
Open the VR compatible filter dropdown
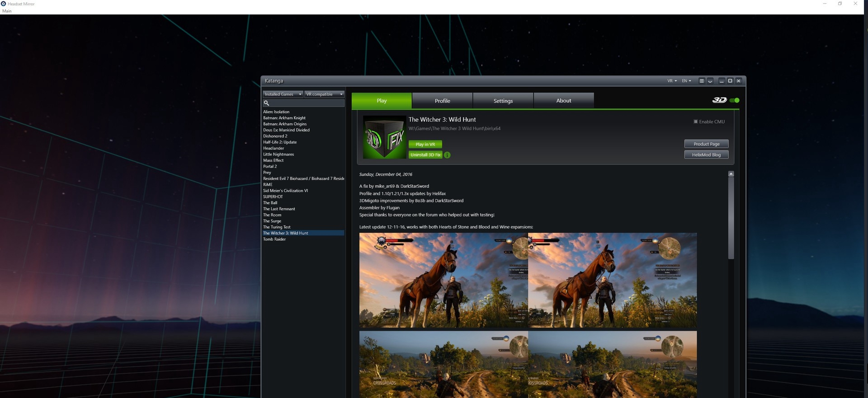click(x=324, y=94)
